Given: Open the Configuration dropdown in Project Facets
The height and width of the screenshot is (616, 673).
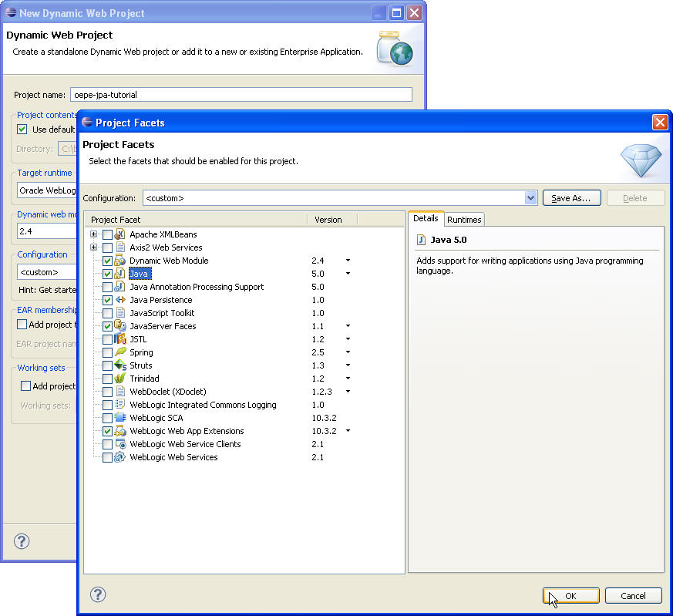Looking at the screenshot, I should [x=531, y=198].
